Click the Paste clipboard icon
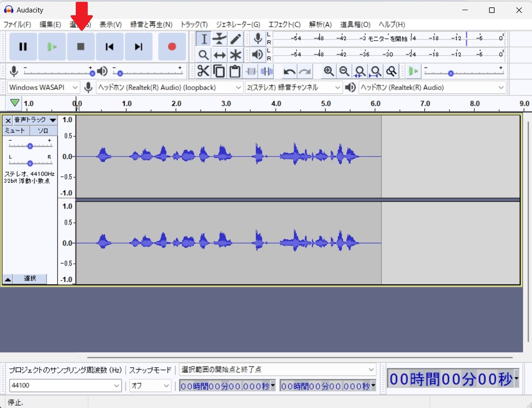Viewport: 532px width, 408px height. [235, 71]
